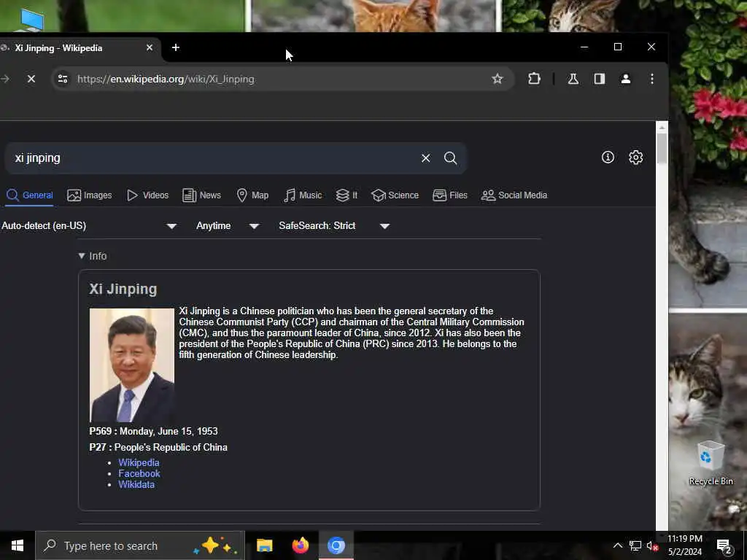Open the browser Extensions puzzle icon
This screenshot has width=747, height=560.
[x=534, y=79]
